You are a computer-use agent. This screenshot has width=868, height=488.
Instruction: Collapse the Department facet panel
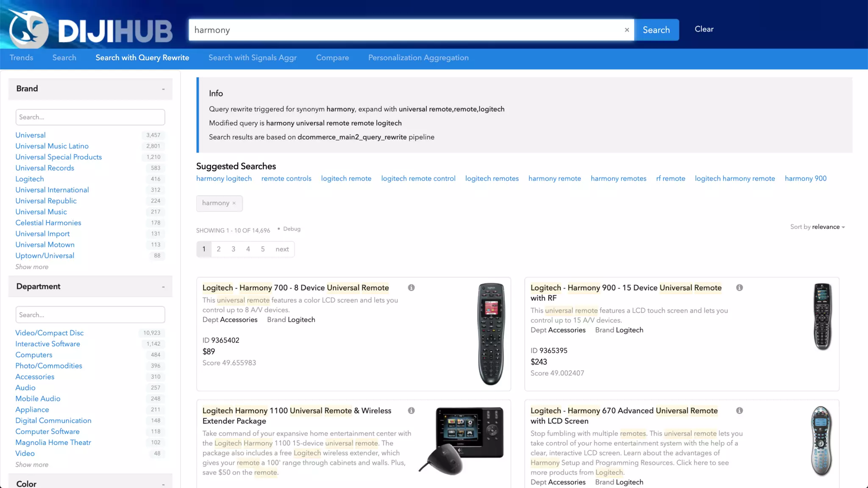[163, 287]
